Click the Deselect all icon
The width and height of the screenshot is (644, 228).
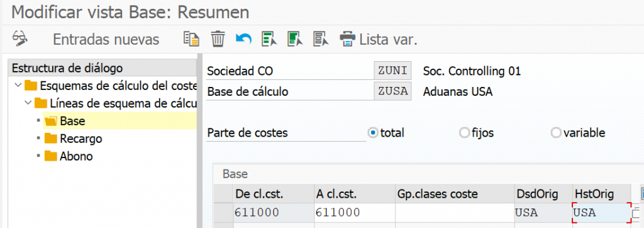pos(321,39)
